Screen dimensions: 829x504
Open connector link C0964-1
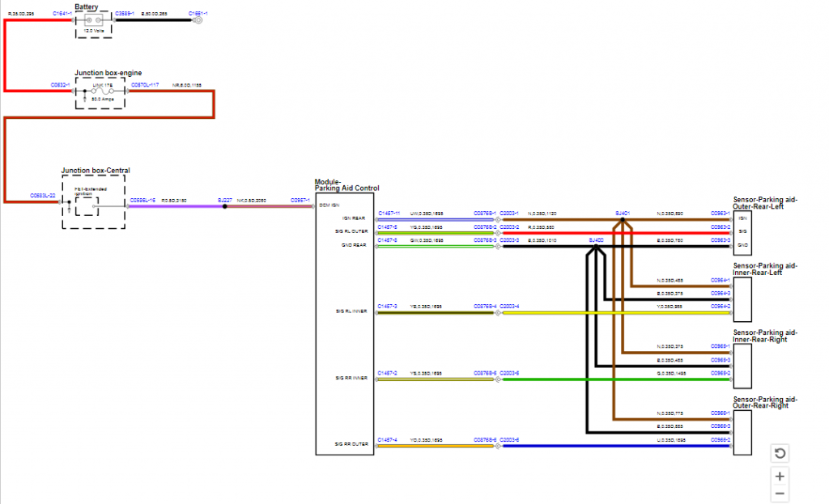[x=720, y=280]
